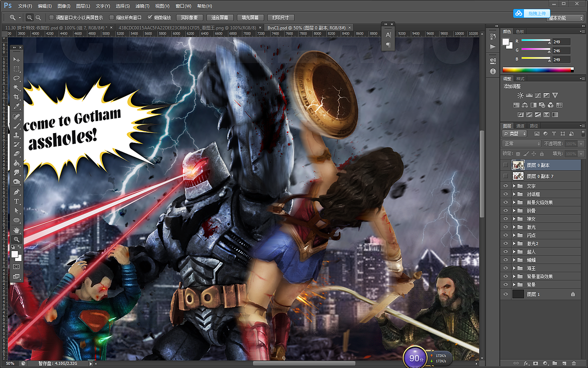Select the Path Selection tool
588x368 pixels.
click(x=17, y=211)
